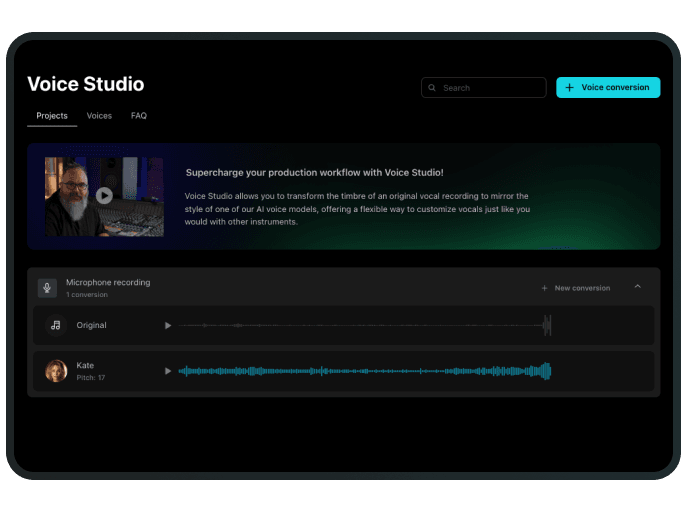This screenshot has width=688, height=508.
Task: Play the Kate converted track
Action: tap(168, 371)
